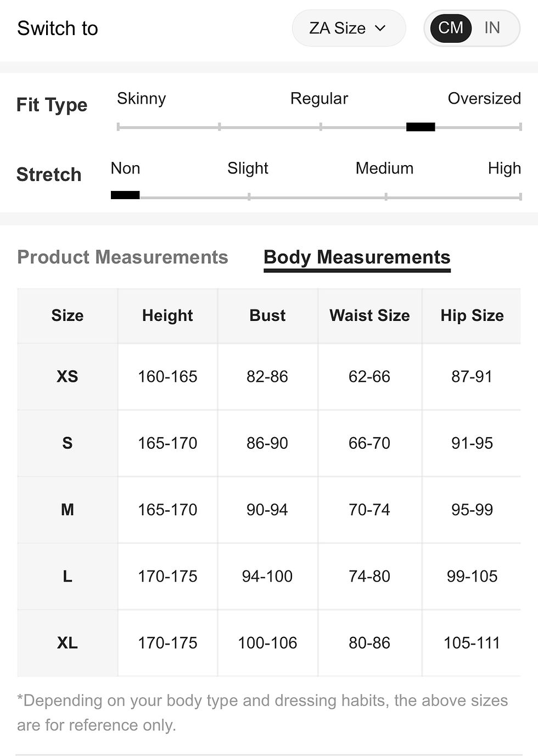The image size is (538, 756).
Task: Switch units to IN
Action: tap(492, 28)
